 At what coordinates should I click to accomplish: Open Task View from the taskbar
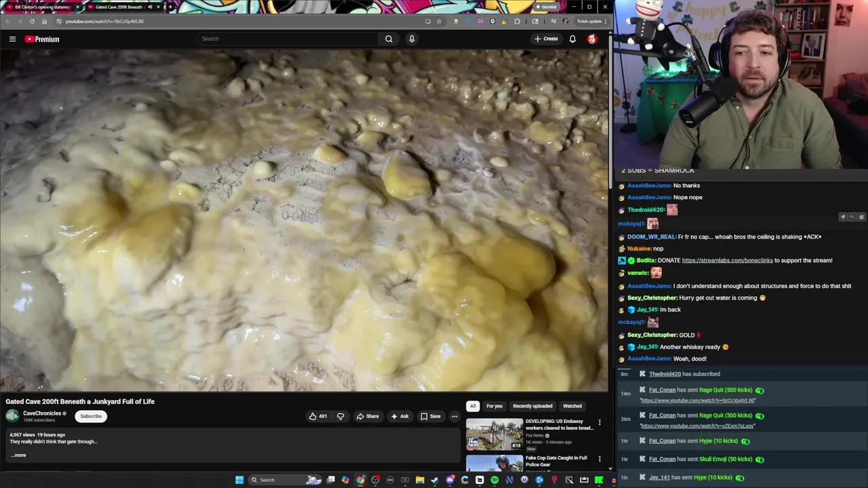pyautogui.click(x=330, y=480)
